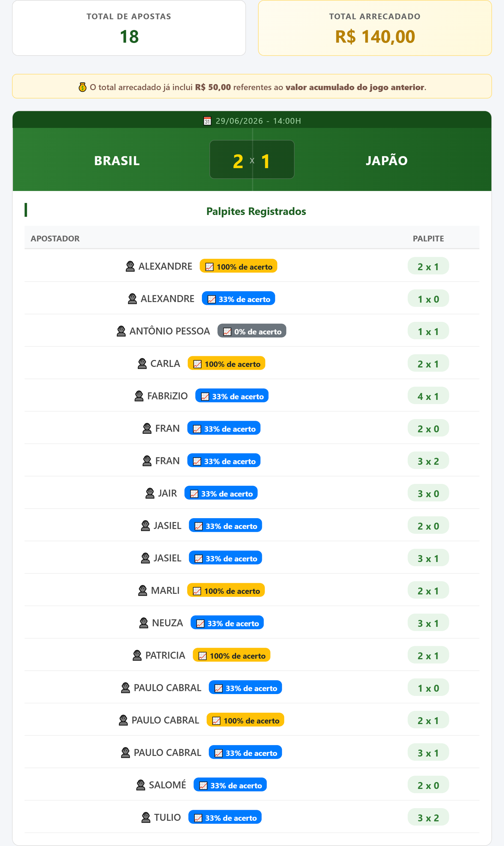Click the ANTÔNIO PESSOA bettor name
This screenshot has height=846, width=504.
tap(170, 331)
